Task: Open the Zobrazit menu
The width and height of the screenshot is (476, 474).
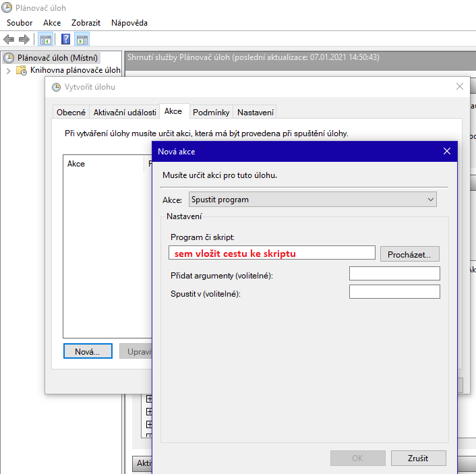Action: point(86,23)
